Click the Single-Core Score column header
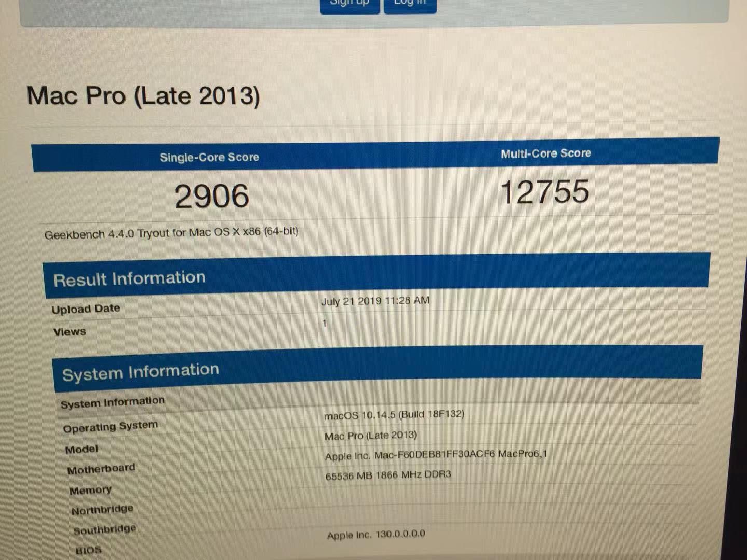The width and height of the screenshot is (747, 560). pyautogui.click(x=209, y=157)
